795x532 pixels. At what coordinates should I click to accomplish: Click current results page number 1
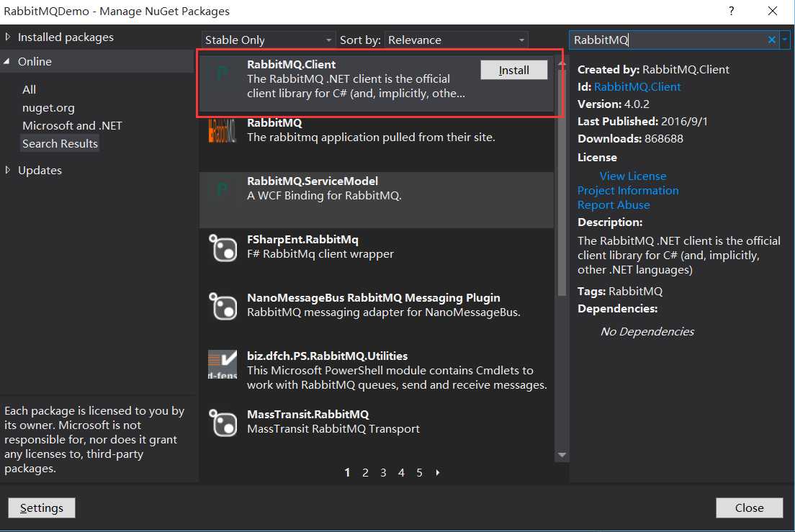pos(347,473)
